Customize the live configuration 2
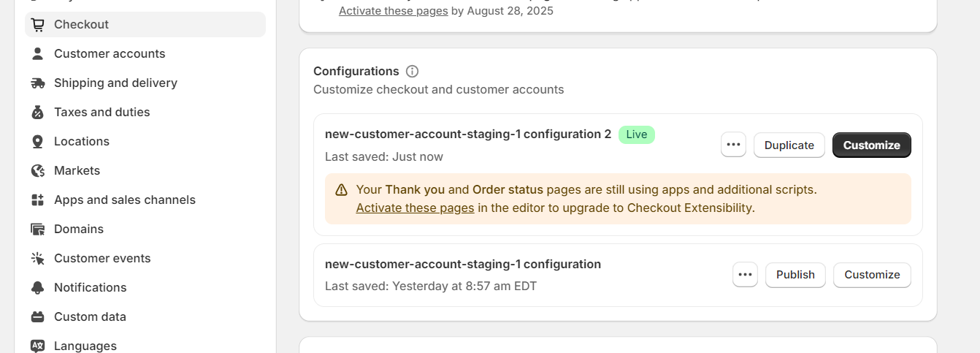 (x=871, y=145)
